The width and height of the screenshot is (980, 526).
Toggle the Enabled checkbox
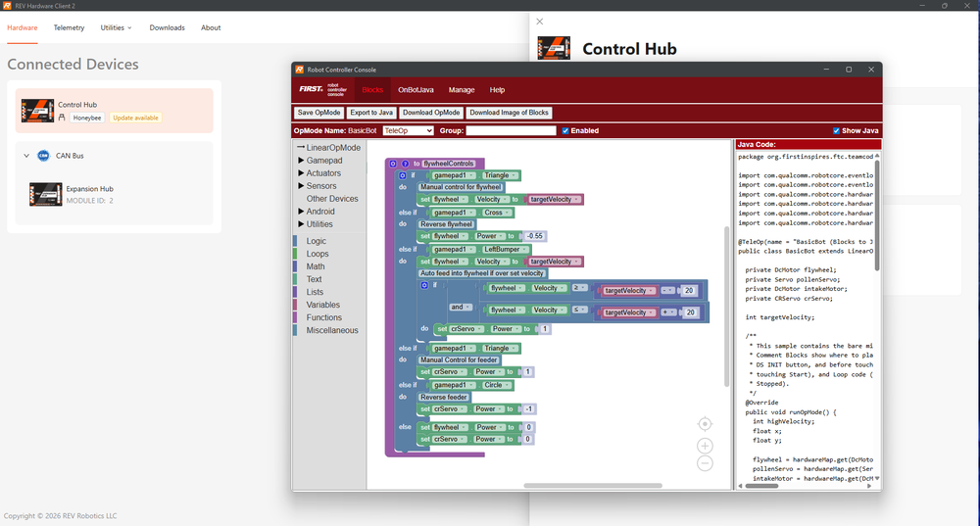(x=565, y=130)
